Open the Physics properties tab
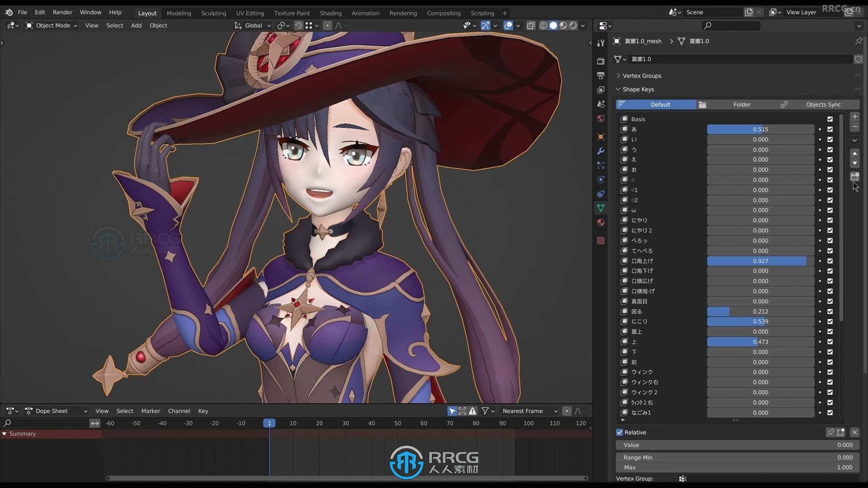The height and width of the screenshot is (488, 868). (x=600, y=179)
